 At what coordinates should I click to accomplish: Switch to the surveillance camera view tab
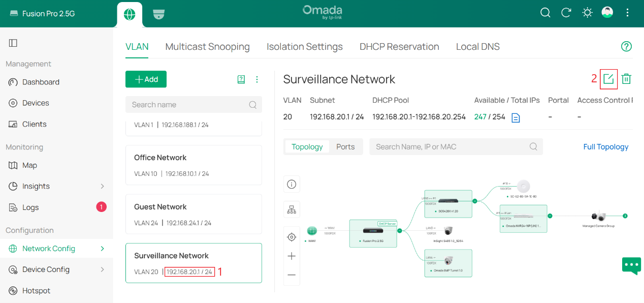(x=159, y=14)
